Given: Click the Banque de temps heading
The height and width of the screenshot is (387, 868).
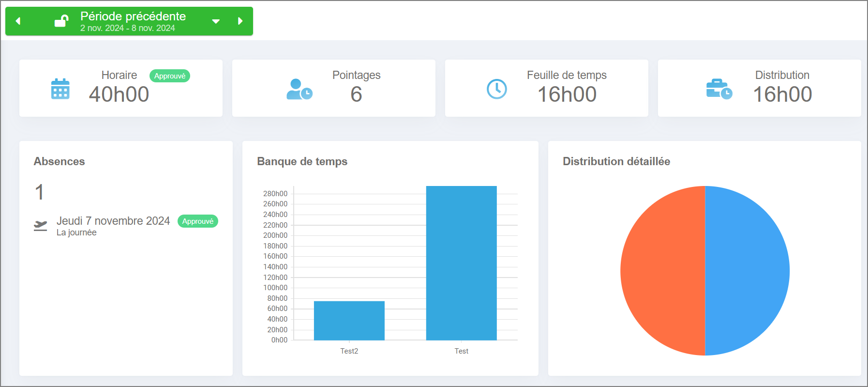Looking at the screenshot, I should [302, 161].
